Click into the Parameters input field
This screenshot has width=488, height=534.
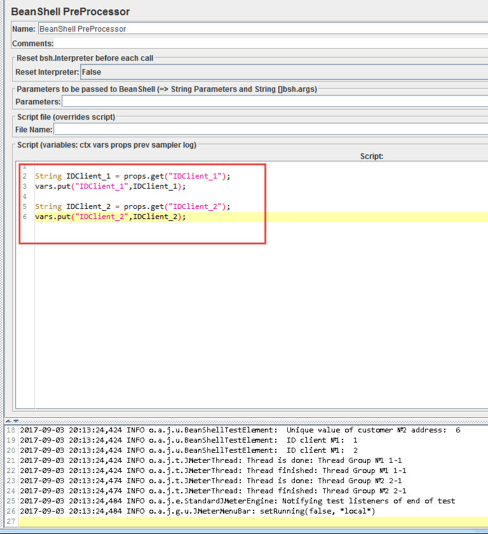click(x=275, y=101)
